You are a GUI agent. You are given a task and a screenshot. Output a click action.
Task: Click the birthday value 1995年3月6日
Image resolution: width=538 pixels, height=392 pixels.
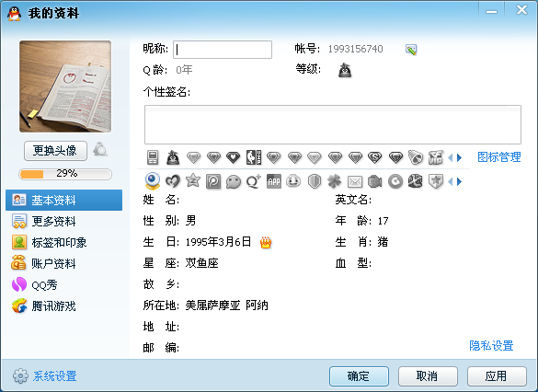pyautogui.click(x=218, y=242)
